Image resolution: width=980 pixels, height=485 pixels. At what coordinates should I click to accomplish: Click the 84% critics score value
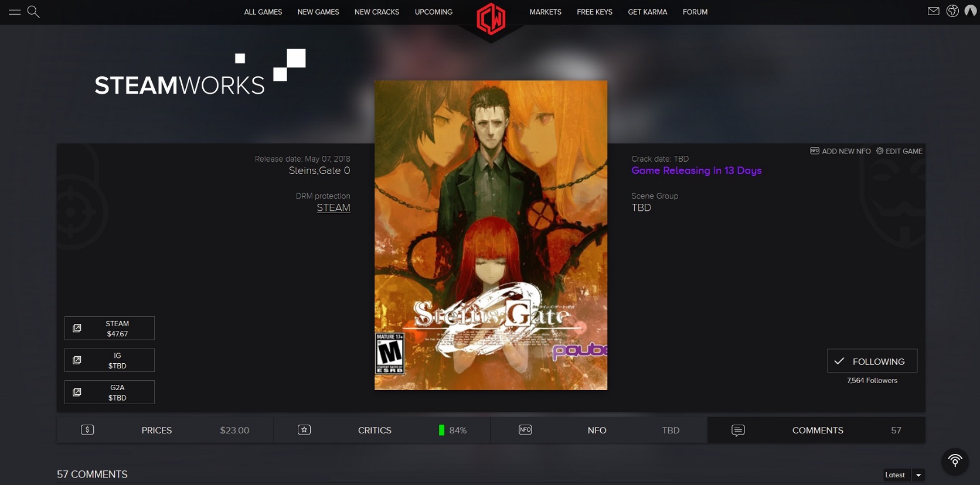(458, 431)
